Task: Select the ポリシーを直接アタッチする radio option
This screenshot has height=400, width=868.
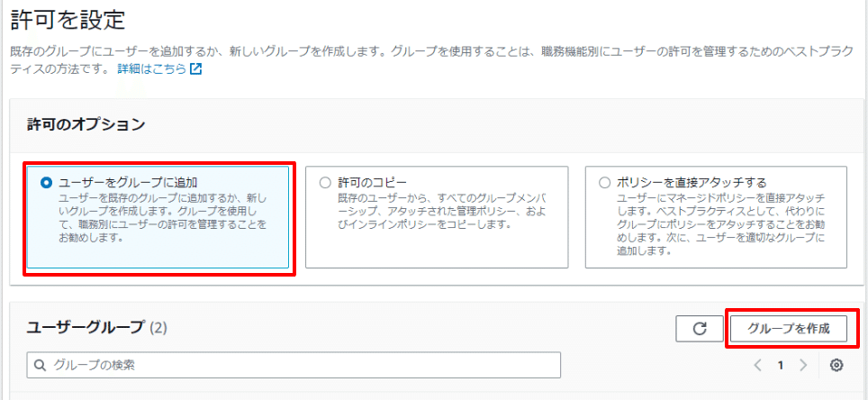Action: (604, 183)
